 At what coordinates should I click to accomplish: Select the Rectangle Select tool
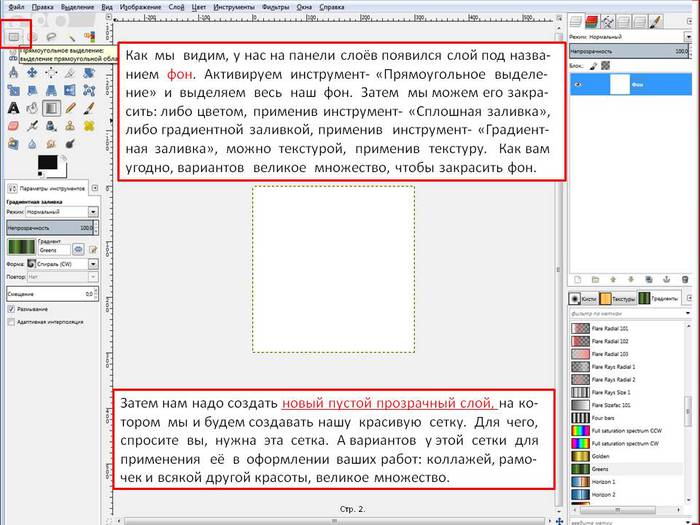(14, 37)
